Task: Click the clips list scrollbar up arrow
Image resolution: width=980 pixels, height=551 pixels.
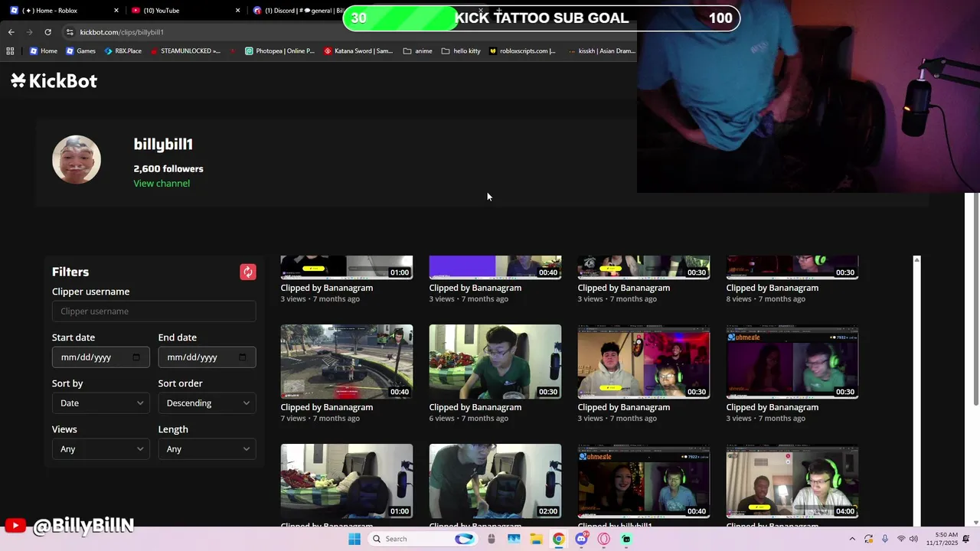Action: [x=916, y=260]
